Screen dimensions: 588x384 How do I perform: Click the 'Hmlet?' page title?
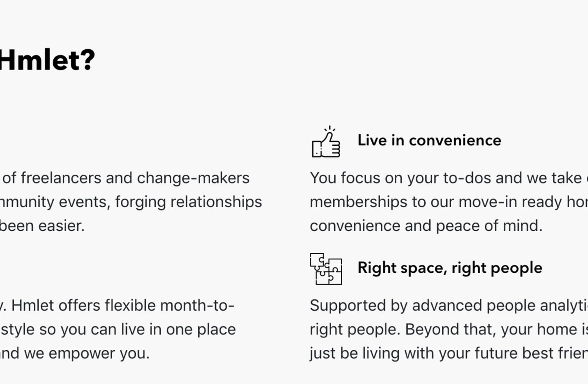pos(47,60)
